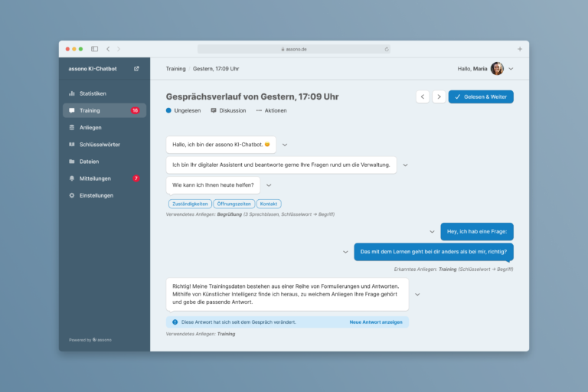Click the Diskussion label
The width and height of the screenshot is (588, 392).
[233, 110]
